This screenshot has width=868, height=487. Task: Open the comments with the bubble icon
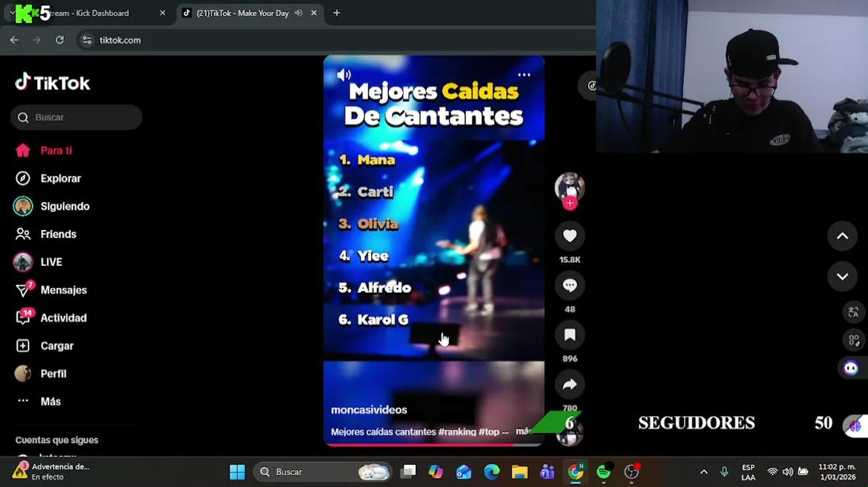(570, 285)
